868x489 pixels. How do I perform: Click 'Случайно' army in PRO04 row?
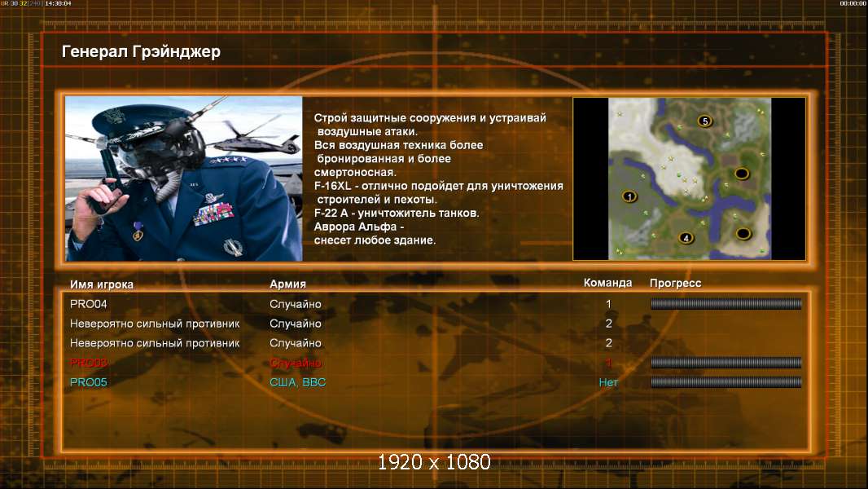tap(296, 304)
